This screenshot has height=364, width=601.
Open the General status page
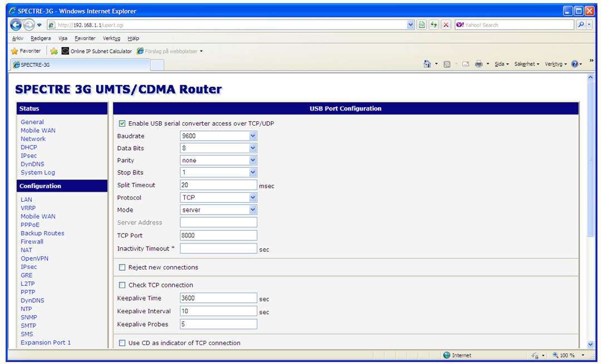click(x=32, y=122)
